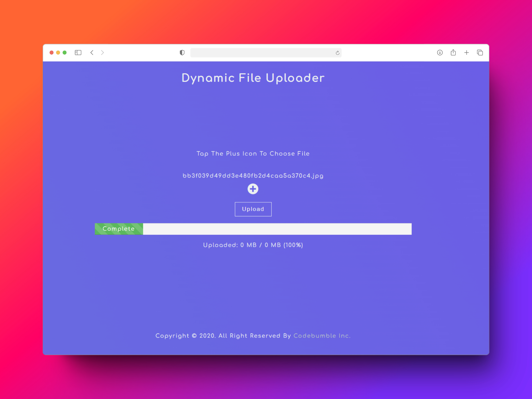Reload the page with refresh icon

(x=337, y=53)
